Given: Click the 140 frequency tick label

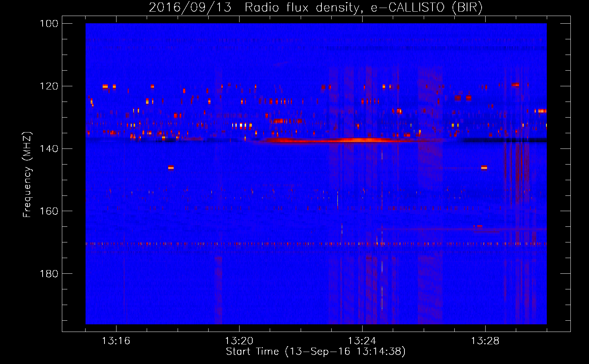Looking at the screenshot, I should pos(50,149).
